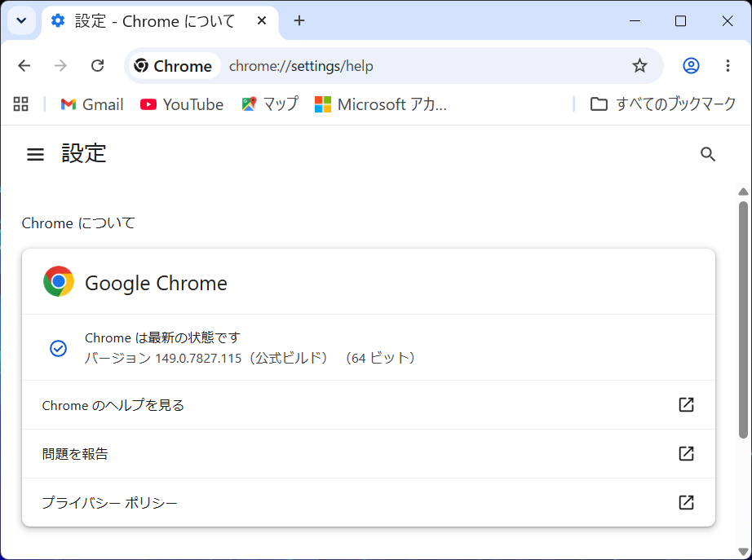
Task: Open the すべてのブックマーク folder
Action: pyautogui.click(x=663, y=104)
